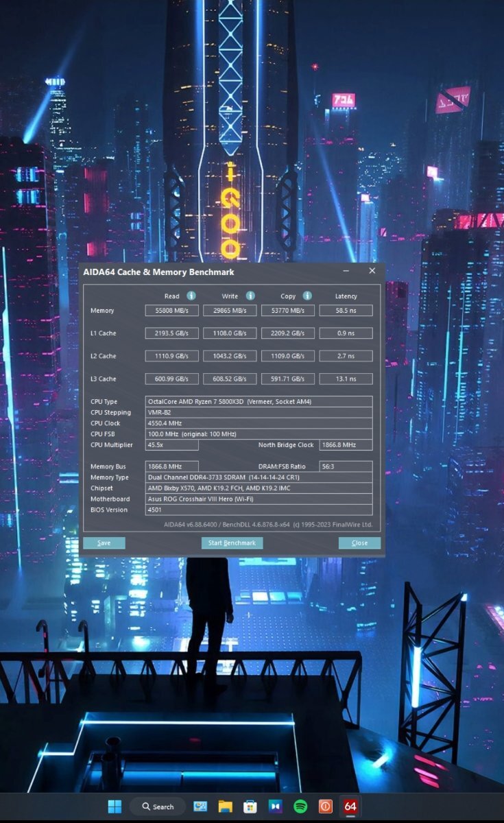This screenshot has width=504, height=823.
Task: Open the dark blue app next to Microsoft Store
Action: [275, 807]
